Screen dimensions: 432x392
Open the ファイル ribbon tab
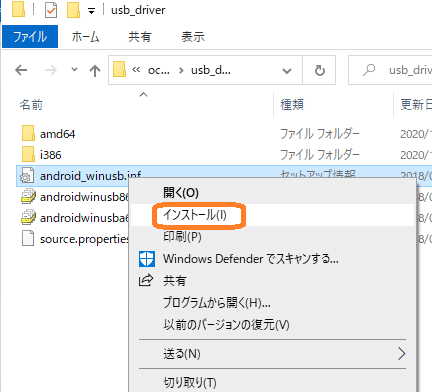pyautogui.click(x=30, y=37)
